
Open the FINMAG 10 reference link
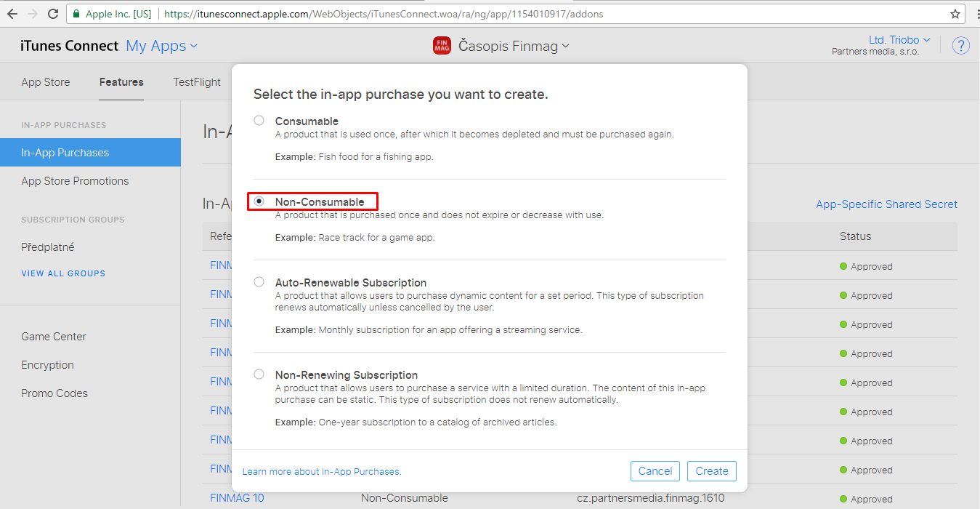pyautogui.click(x=237, y=498)
